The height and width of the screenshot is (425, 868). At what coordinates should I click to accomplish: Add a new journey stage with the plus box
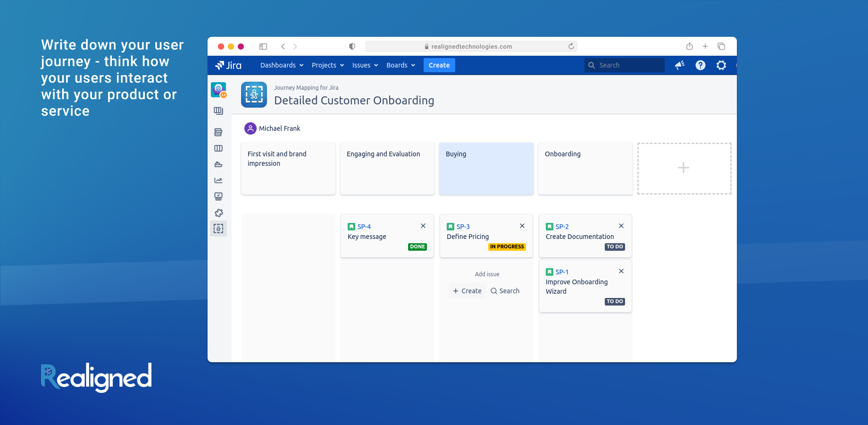pos(684,169)
